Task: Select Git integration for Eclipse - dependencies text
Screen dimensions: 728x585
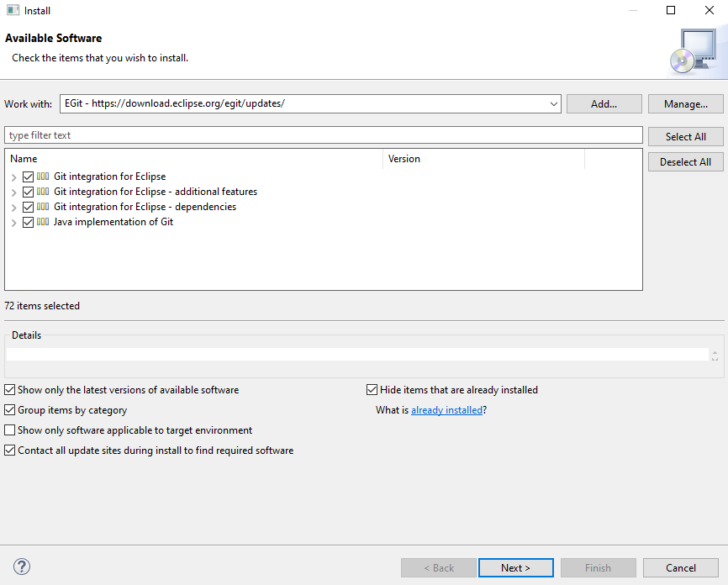Action: coord(145,207)
